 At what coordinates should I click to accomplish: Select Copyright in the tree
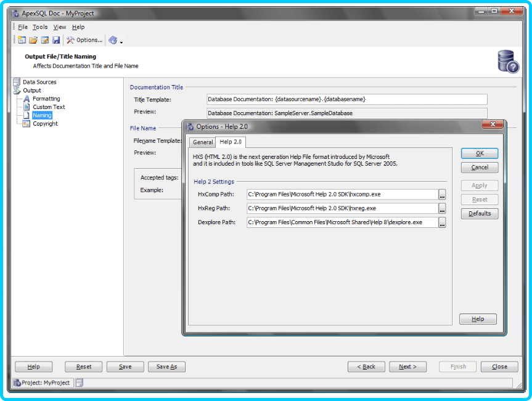click(x=45, y=124)
